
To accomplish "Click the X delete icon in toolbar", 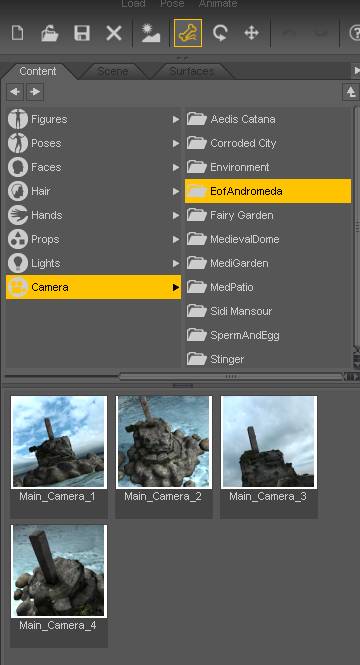I will pyautogui.click(x=114, y=33).
